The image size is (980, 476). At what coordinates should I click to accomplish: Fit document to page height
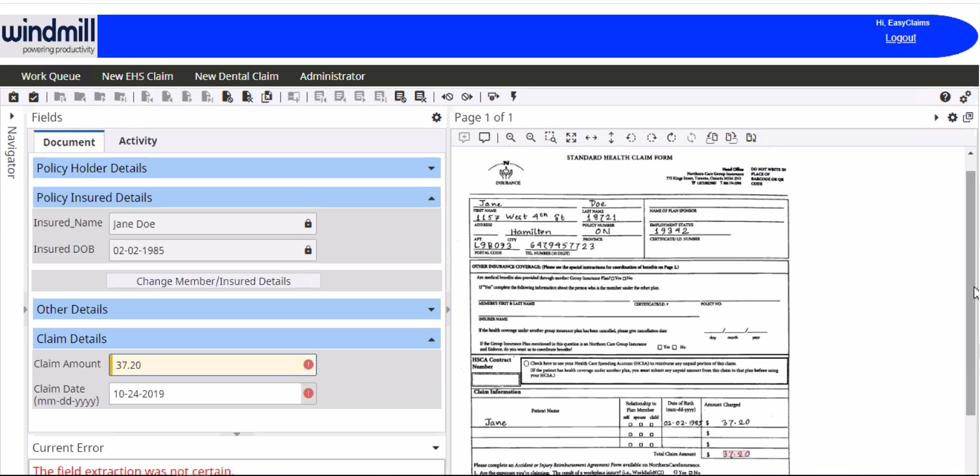point(611,138)
